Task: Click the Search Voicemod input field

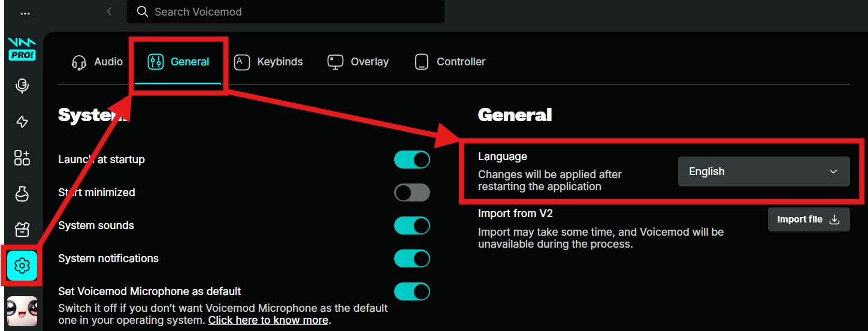Action: [286, 12]
